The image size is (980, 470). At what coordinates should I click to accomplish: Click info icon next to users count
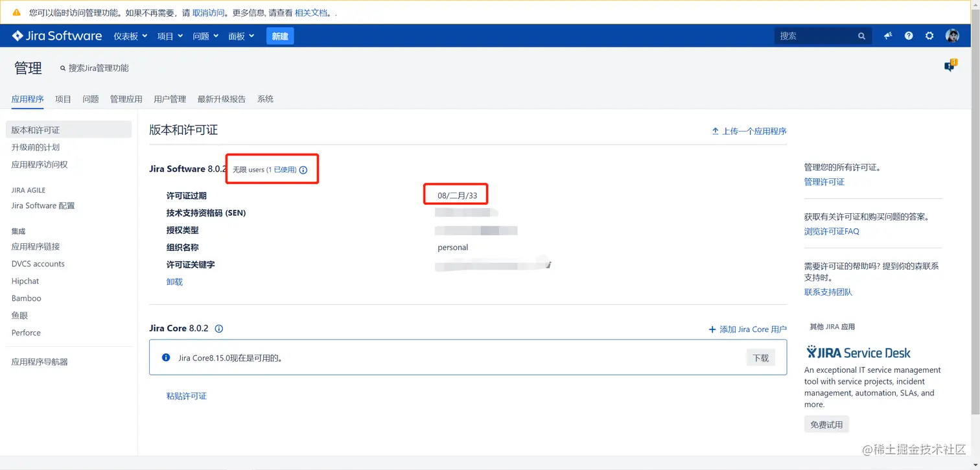tap(303, 170)
